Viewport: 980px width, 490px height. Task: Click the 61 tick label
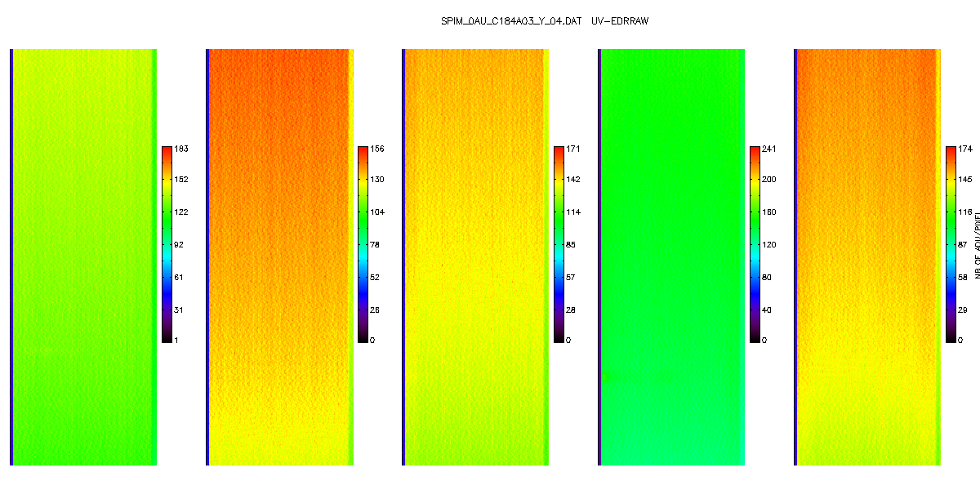tap(180, 278)
